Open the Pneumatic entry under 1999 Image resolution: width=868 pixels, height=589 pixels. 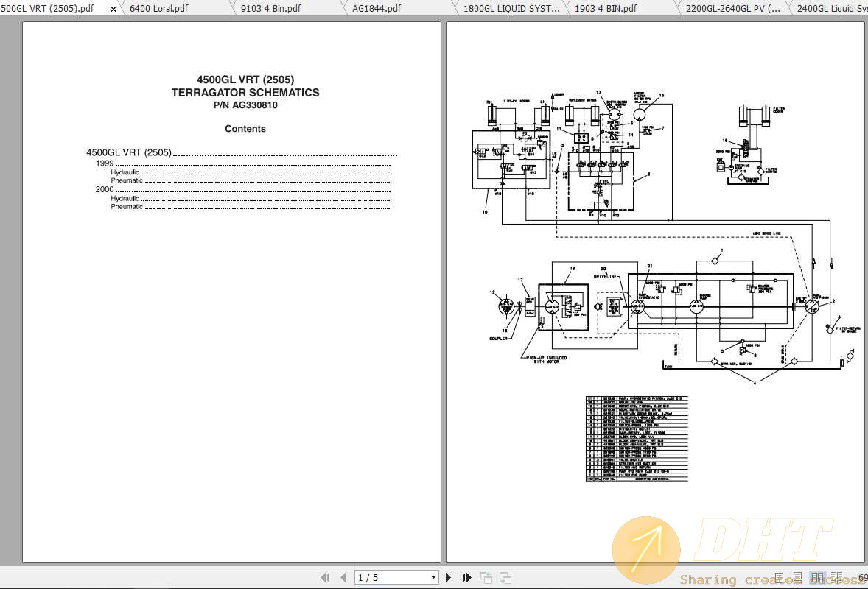[x=251, y=180]
